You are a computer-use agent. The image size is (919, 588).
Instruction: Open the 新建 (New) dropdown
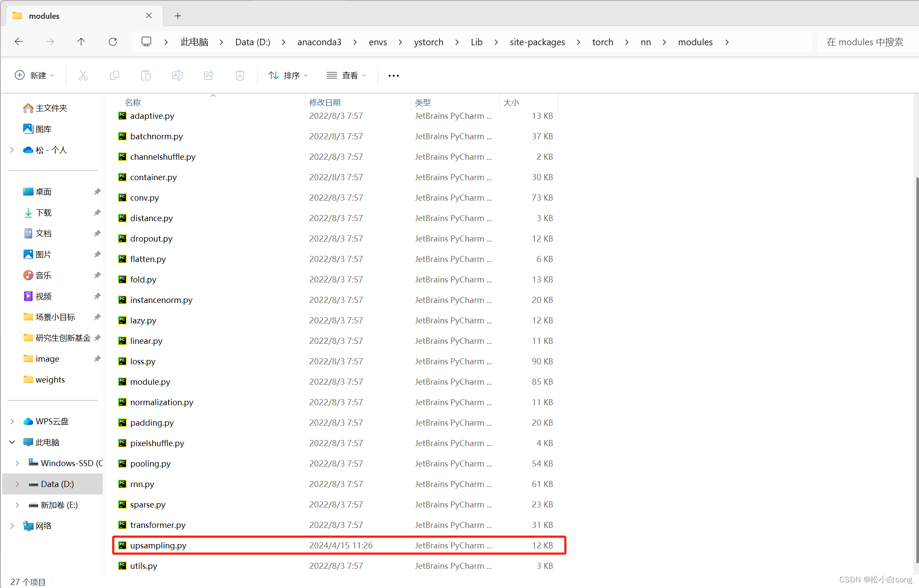(35, 75)
